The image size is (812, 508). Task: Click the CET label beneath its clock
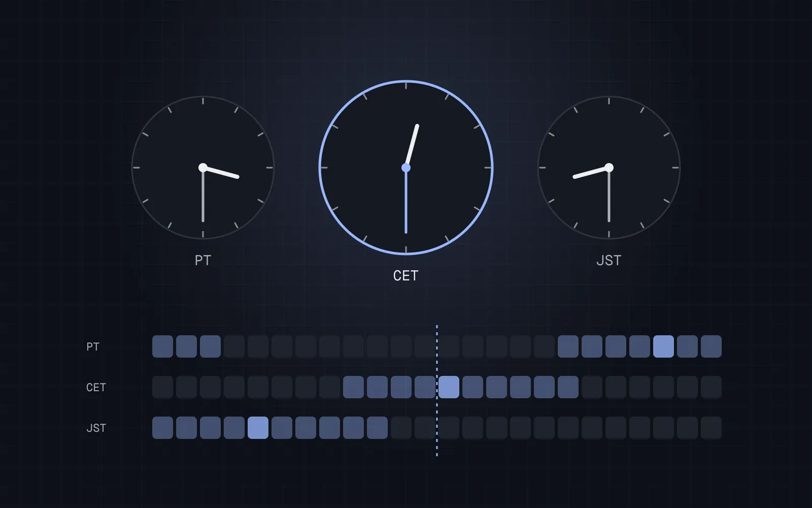406,275
